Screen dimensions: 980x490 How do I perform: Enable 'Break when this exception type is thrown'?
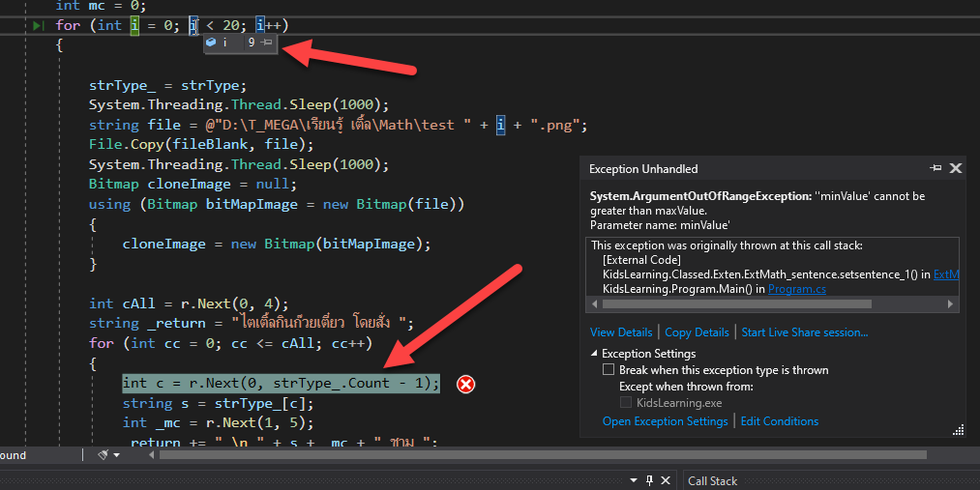coord(609,369)
